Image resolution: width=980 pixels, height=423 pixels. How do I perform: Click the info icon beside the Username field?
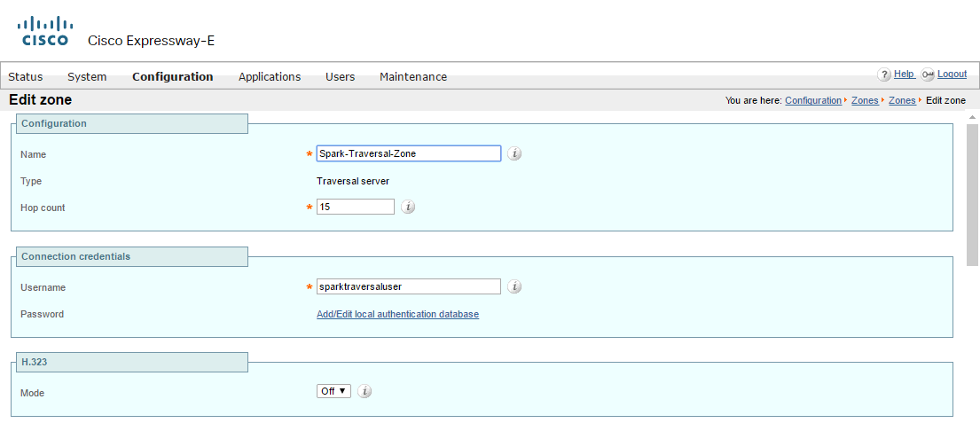point(514,286)
